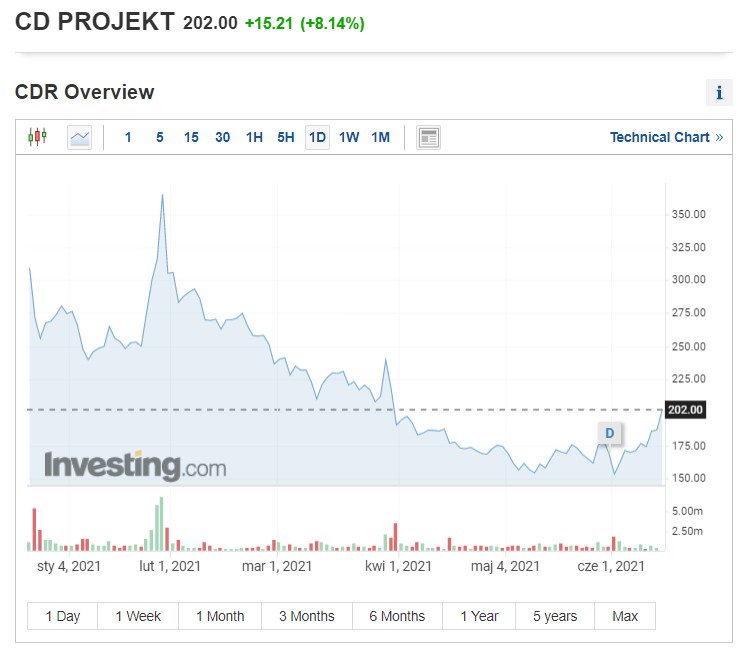
Task: Click the 'cze 1, 2021' date label
Action: click(x=611, y=566)
